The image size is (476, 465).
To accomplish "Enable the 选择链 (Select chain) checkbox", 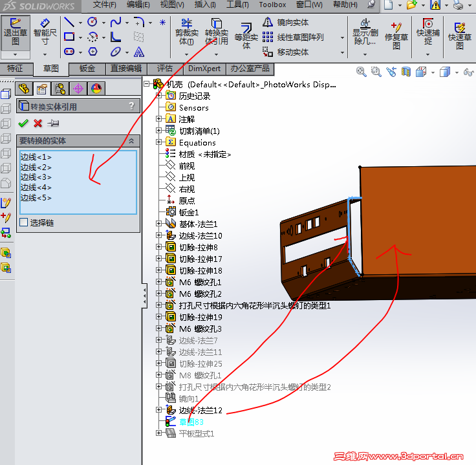I will point(23,222).
